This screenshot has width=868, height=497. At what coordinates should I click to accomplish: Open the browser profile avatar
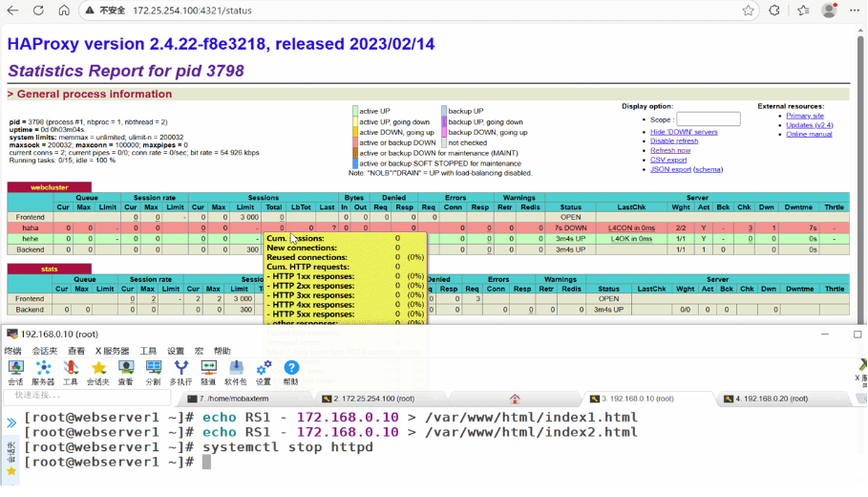(x=829, y=10)
